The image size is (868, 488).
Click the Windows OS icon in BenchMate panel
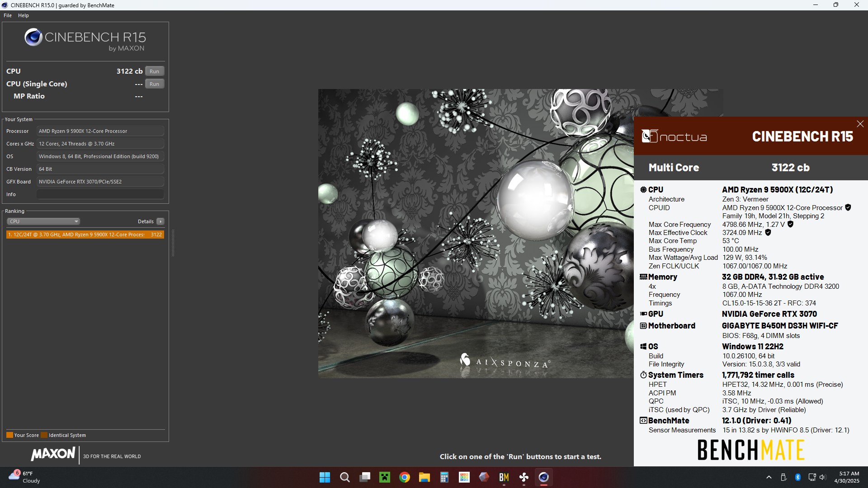point(643,347)
